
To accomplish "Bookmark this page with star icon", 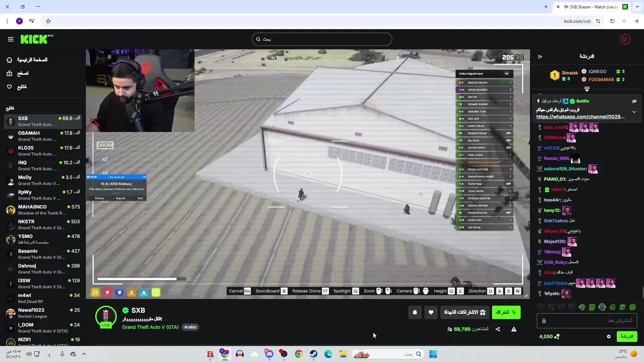I will (x=48, y=21).
